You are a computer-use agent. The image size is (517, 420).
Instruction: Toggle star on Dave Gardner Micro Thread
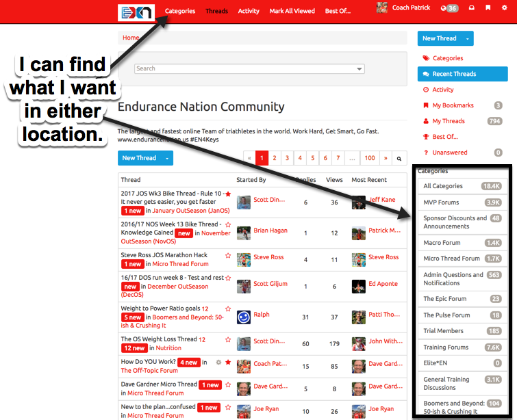tap(228, 384)
